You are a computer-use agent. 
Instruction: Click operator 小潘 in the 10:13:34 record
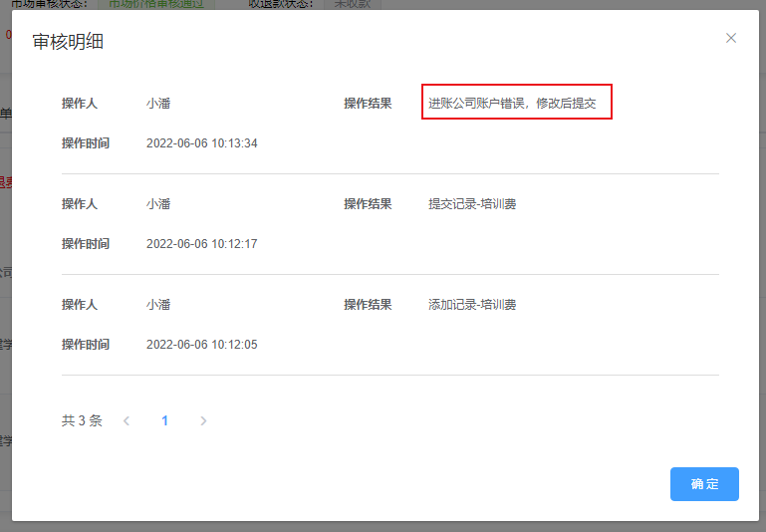click(158, 103)
